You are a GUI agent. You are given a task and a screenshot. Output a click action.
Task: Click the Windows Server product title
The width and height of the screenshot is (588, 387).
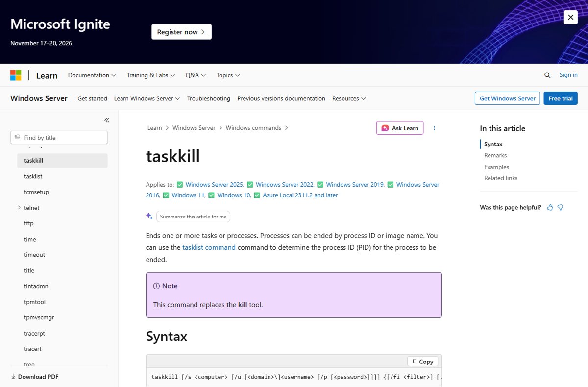(39, 98)
